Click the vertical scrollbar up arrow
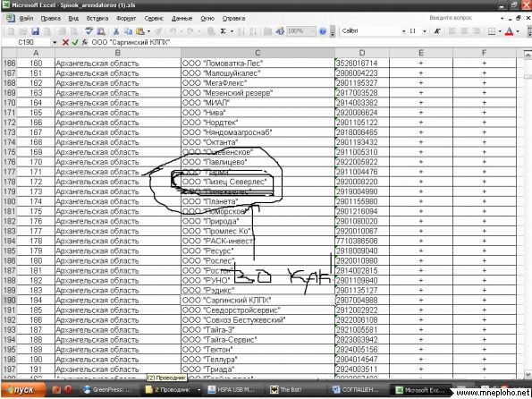 point(528,55)
